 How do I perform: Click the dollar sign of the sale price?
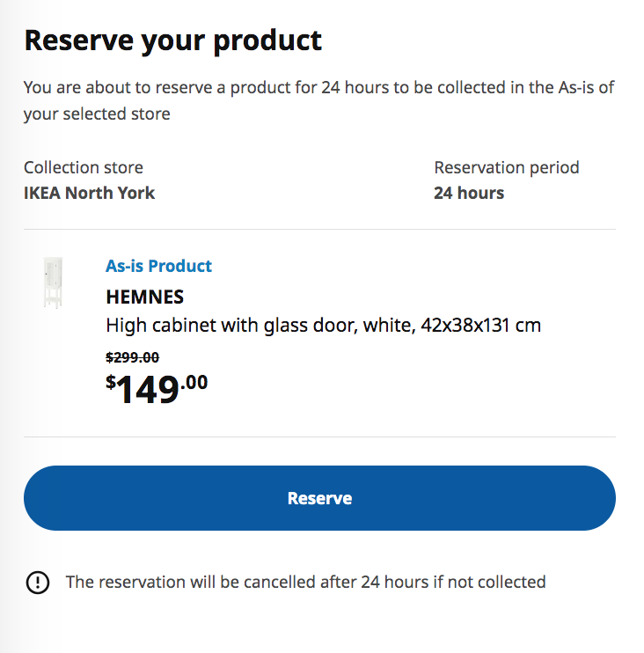tap(110, 381)
